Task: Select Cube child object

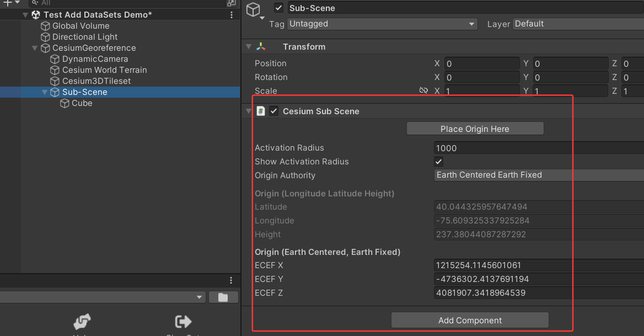Action: (82, 104)
